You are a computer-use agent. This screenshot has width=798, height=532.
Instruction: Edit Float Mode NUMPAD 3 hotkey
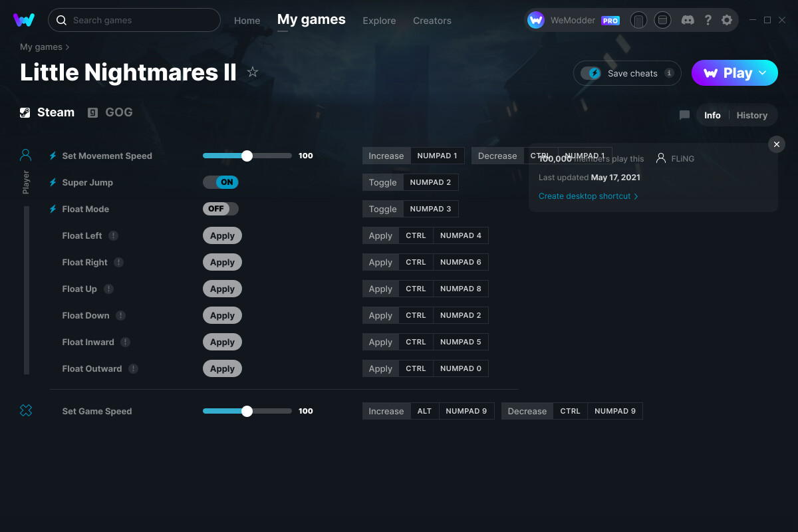tap(430, 209)
